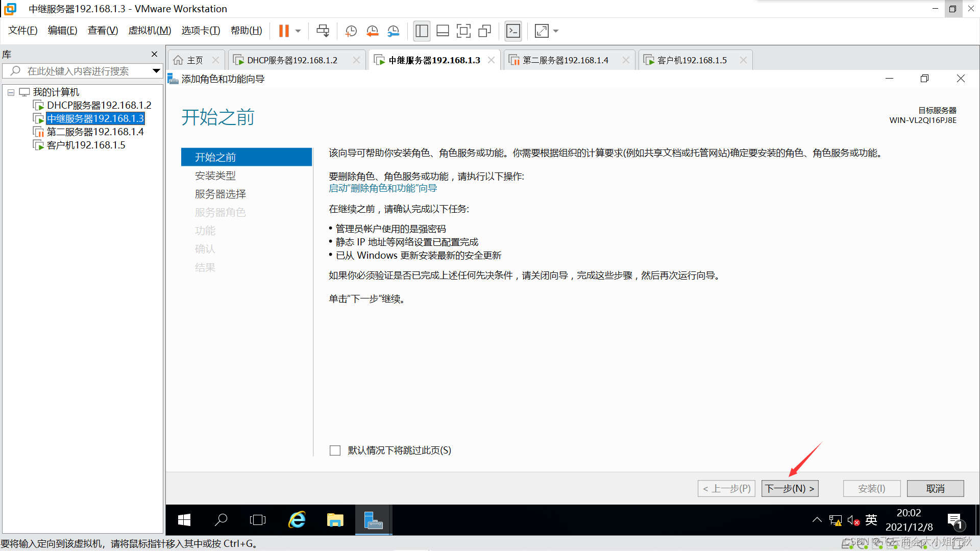Screen dimensions: 980x551
Task: Open the console view icon
Action: pos(513,31)
